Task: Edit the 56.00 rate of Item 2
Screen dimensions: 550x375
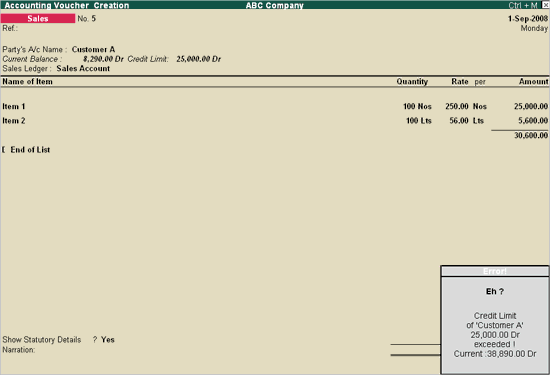Action: coord(459,121)
